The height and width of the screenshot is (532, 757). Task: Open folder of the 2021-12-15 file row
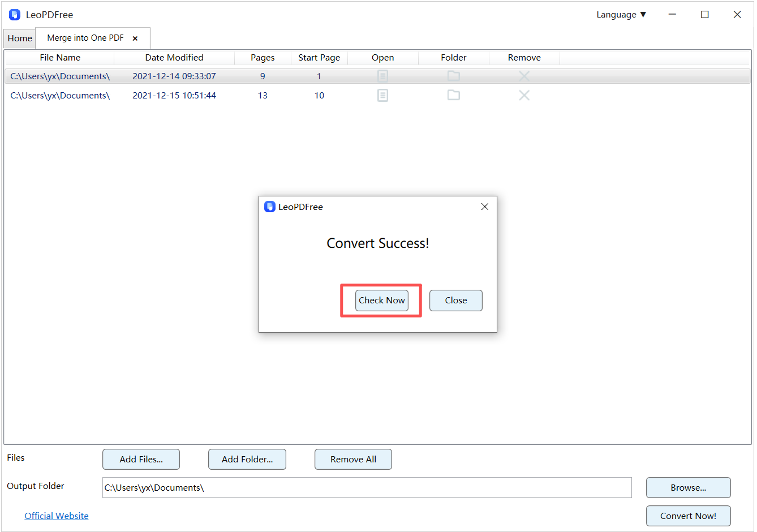pyautogui.click(x=454, y=95)
